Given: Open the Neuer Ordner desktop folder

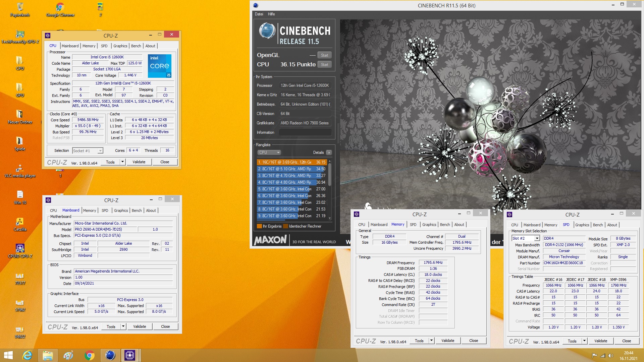Looking at the screenshot, I should tap(20, 117).
